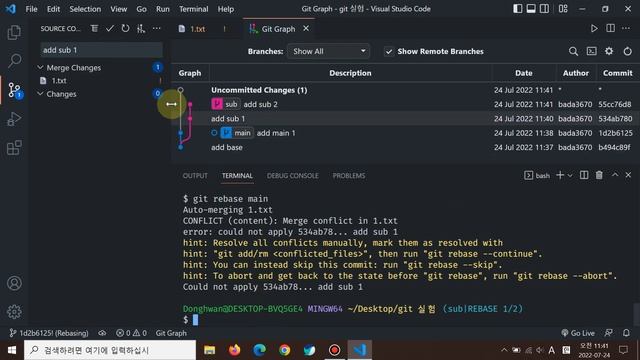The width and height of the screenshot is (640, 360).
Task: Search commits in Git Graph
Action: coord(573,51)
